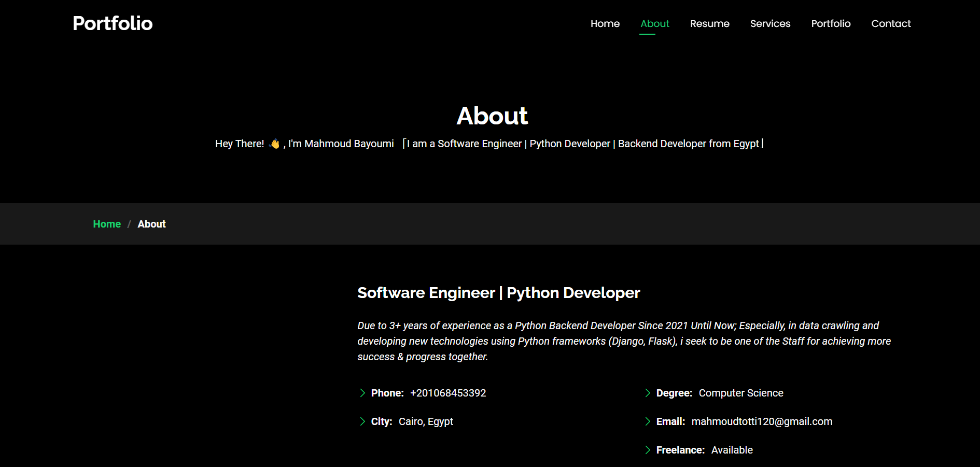The height and width of the screenshot is (467, 980).
Task: Click the email mahmoudtotti120@gmail.com
Action: tap(762, 421)
